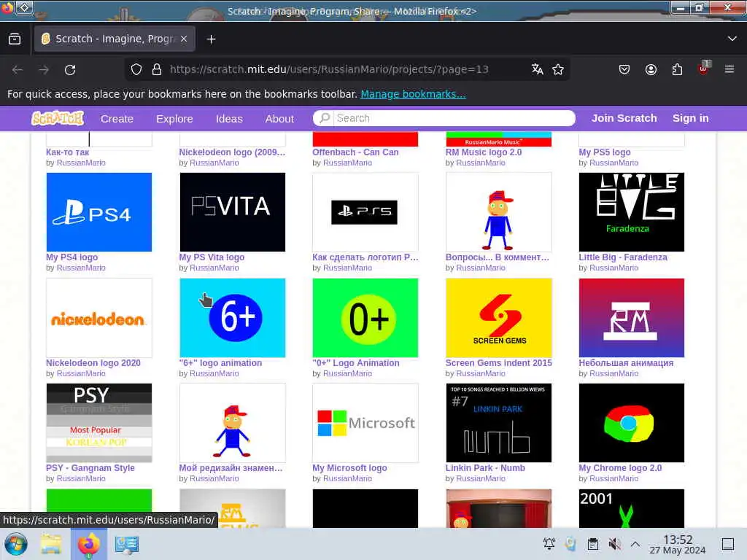Open the clipboard tray icon
Viewport: 747px width, 560px height.
(592, 544)
